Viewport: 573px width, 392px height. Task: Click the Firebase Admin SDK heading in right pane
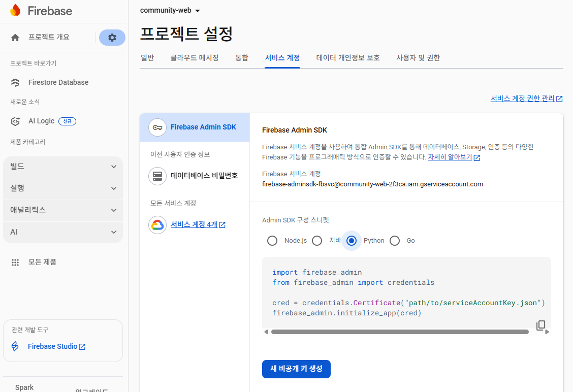click(295, 130)
